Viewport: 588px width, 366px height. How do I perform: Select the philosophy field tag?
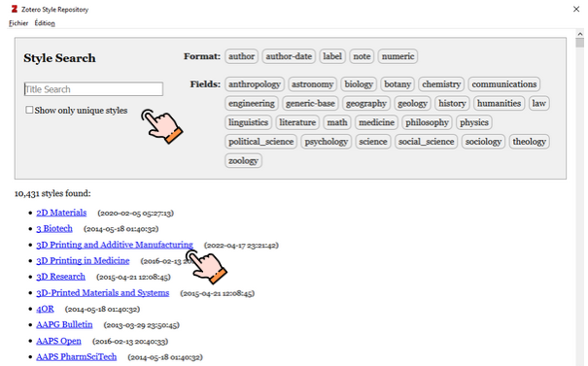pos(427,122)
